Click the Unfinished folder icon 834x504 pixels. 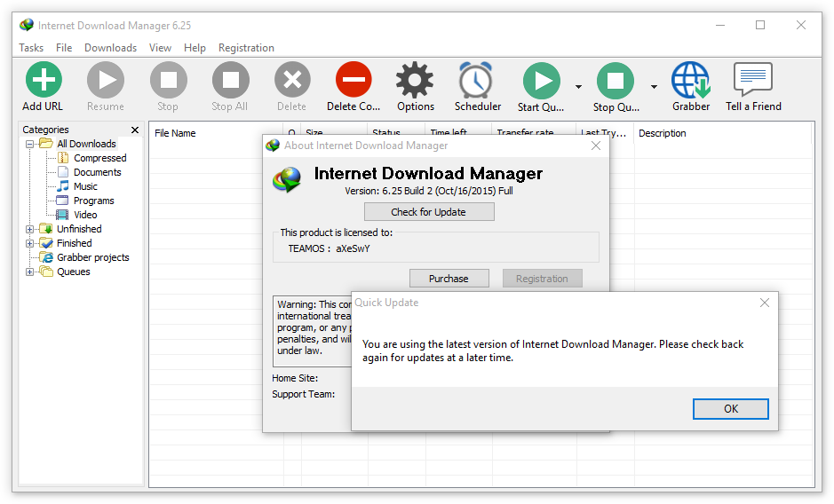coord(47,229)
